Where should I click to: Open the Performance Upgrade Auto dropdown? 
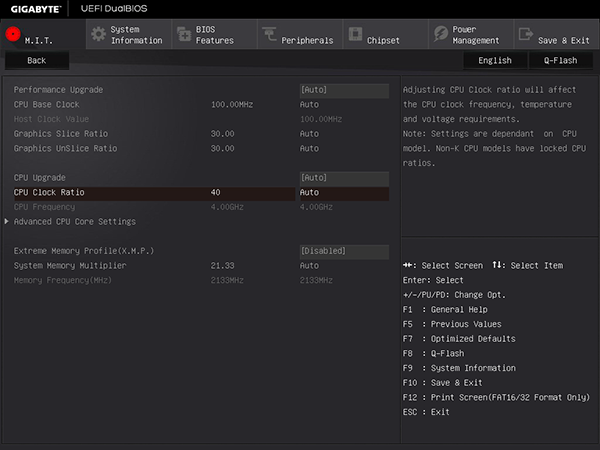point(343,90)
